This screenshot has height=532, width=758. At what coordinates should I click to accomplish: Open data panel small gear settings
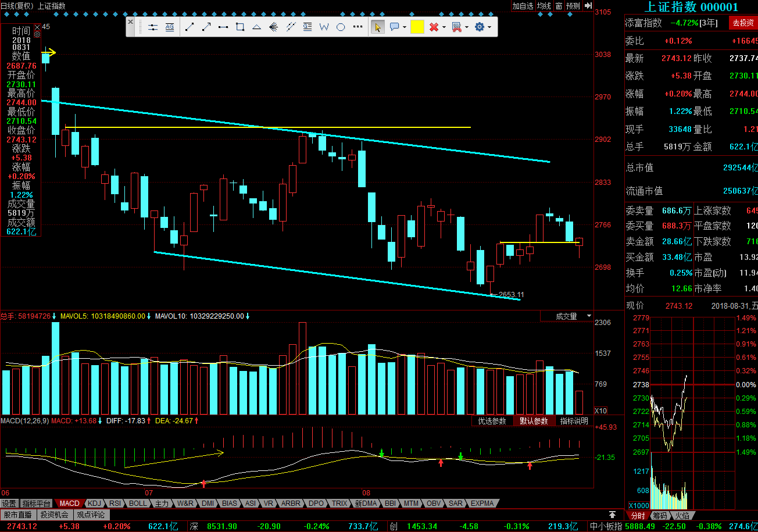[37, 35]
